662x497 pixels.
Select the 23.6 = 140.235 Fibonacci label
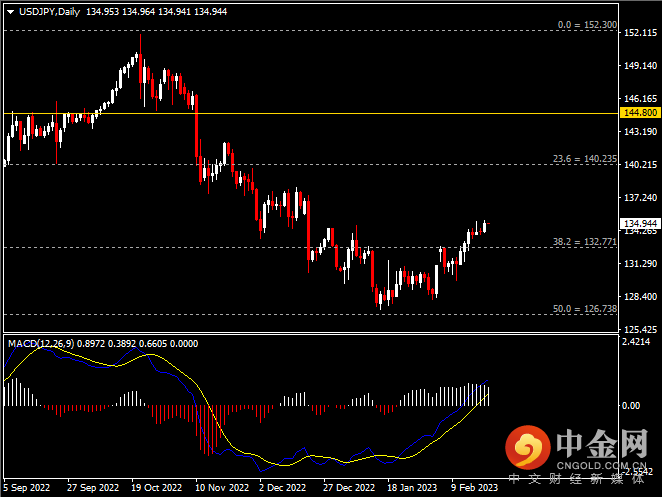click(585, 158)
